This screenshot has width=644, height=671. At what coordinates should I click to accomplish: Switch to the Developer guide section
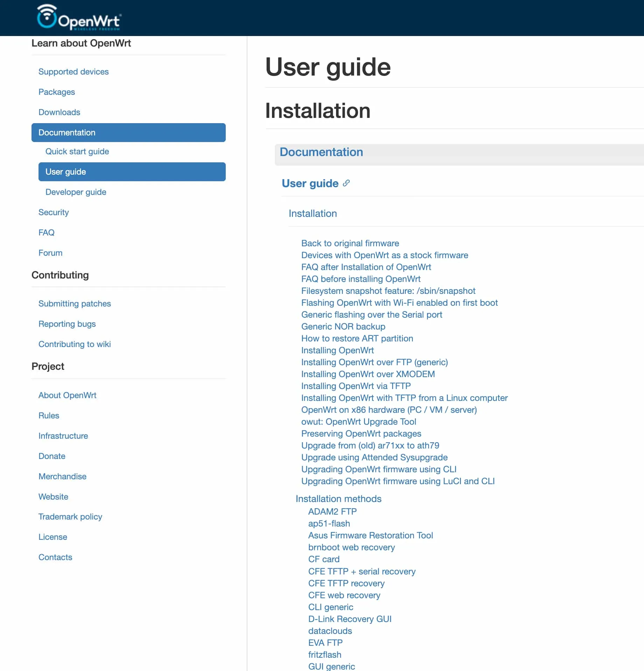(75, 192)
